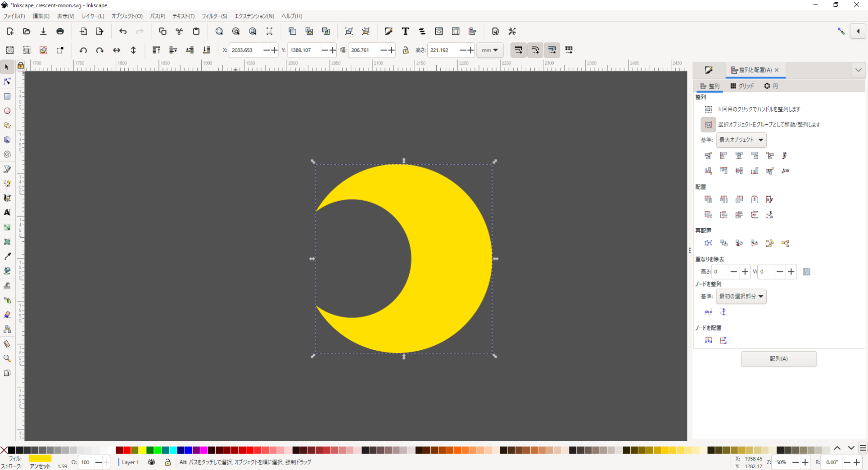The image size is (868, 470).
Task: Select the Rectangle tool
Action: tap(7, 96)
